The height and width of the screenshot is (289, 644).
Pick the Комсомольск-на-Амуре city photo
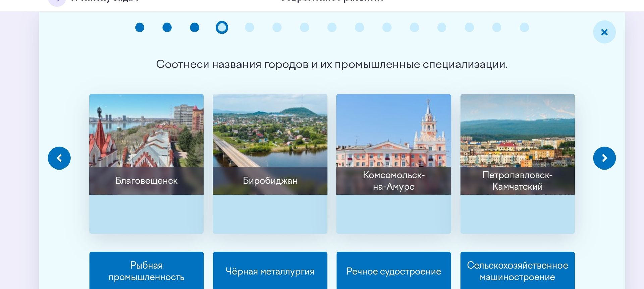pyautogui.click(x=394, y=144)
